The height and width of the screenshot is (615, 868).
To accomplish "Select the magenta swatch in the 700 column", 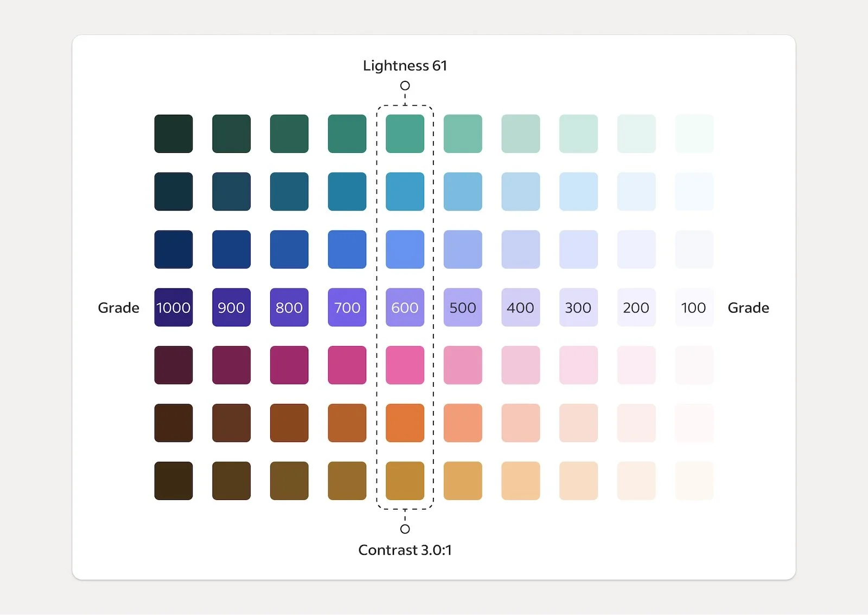I will (347, 365).
